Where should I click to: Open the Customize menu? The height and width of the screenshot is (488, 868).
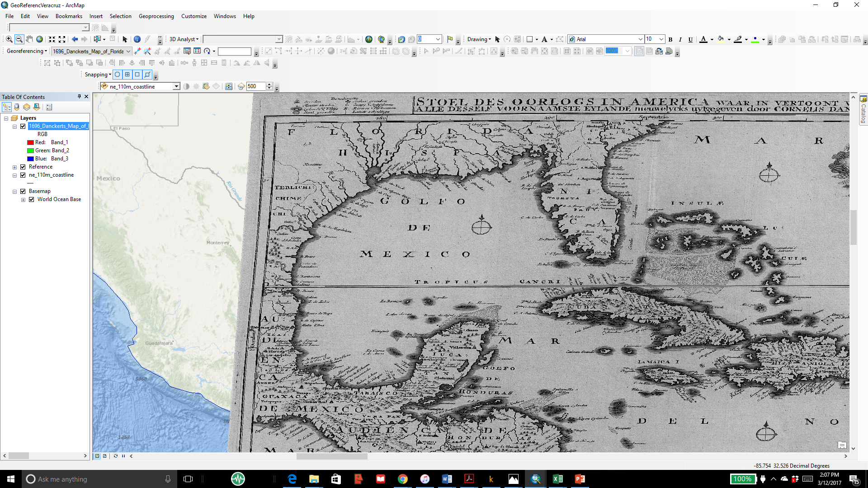click(193, 16)
